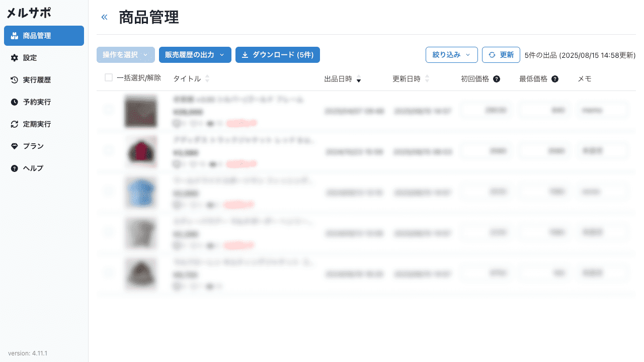644x362 pixels.
Task: Collapse sidebar with double chevron icon
Action: coord(105,17)
